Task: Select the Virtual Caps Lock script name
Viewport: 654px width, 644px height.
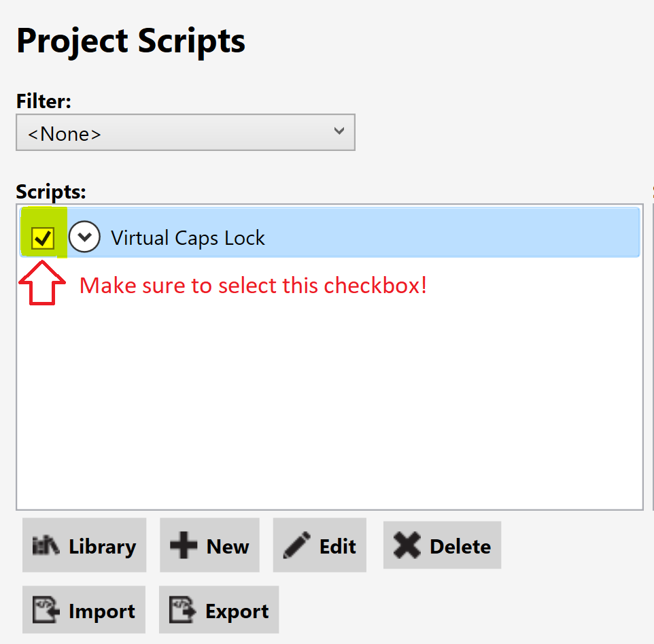Action: [188, 238]
